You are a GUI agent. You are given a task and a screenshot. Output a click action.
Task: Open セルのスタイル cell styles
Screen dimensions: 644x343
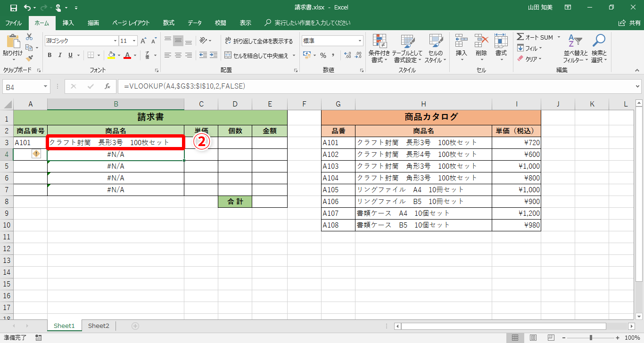tap(436, 49)
